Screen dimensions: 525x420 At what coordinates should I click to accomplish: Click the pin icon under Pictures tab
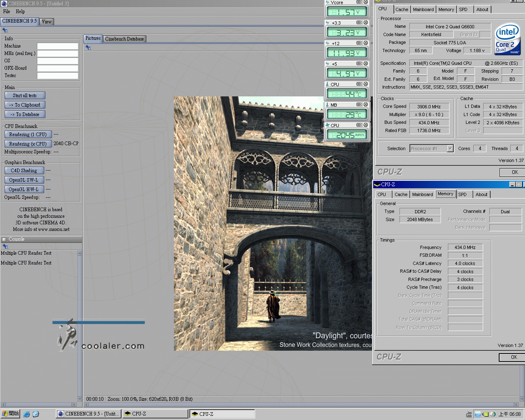pos(88,48)
